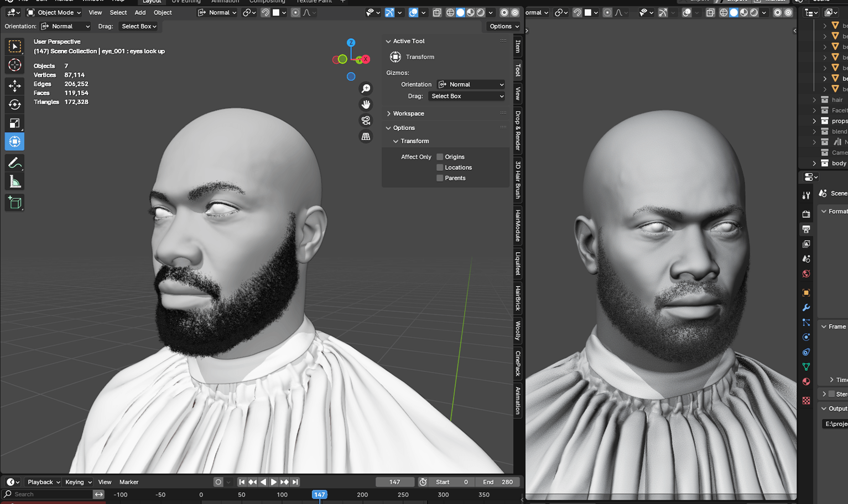The image size is (848, 504).
Task: Pick the Scale tool
Action: click(15, 123)
